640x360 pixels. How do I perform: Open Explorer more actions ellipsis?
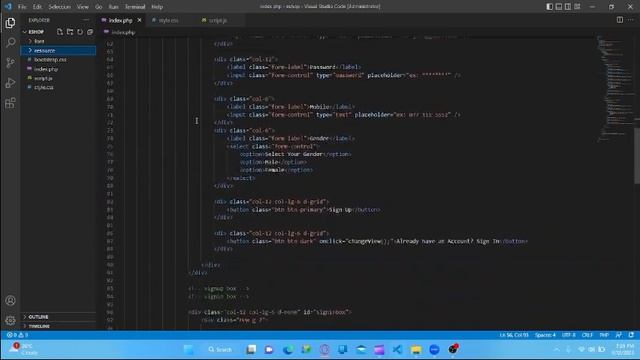[x=86, y=20]
